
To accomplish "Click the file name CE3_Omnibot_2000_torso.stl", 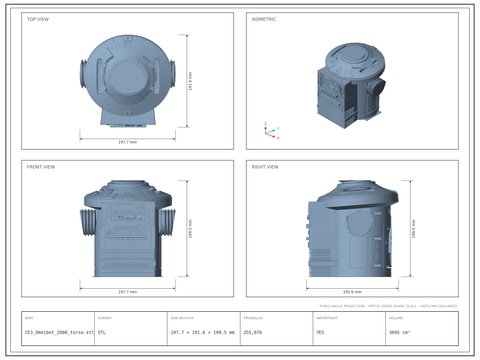I will tap(60, 332).
